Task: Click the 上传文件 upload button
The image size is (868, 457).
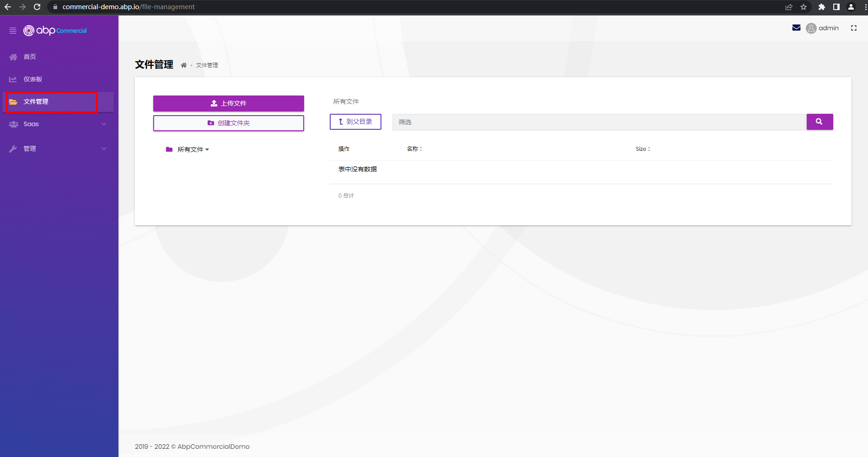Action: tap(229, 103)
